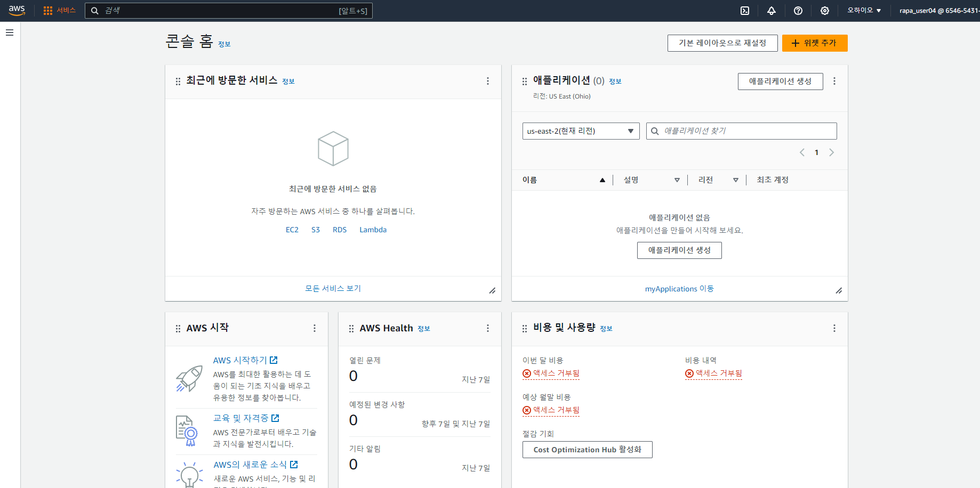Screen dimensions: 980x488
Task: Open the EC2 service link
Action: coord(292,230)
